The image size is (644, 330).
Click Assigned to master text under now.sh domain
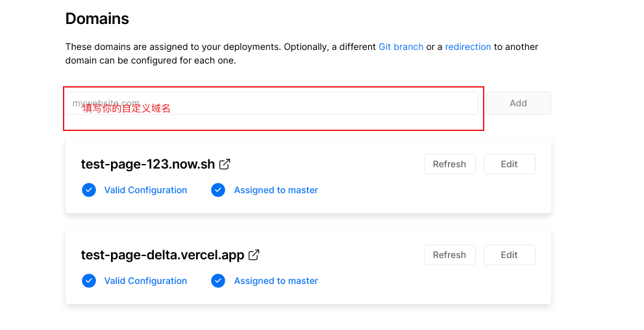276,190
